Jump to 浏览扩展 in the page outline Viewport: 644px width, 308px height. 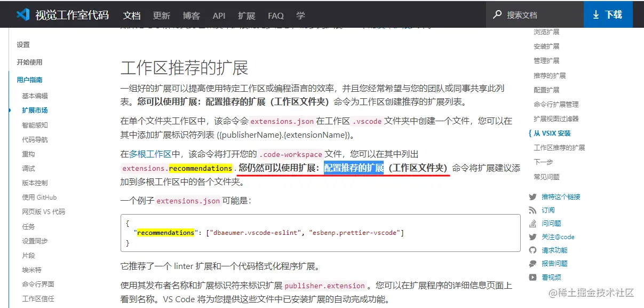tap(546, 32)
